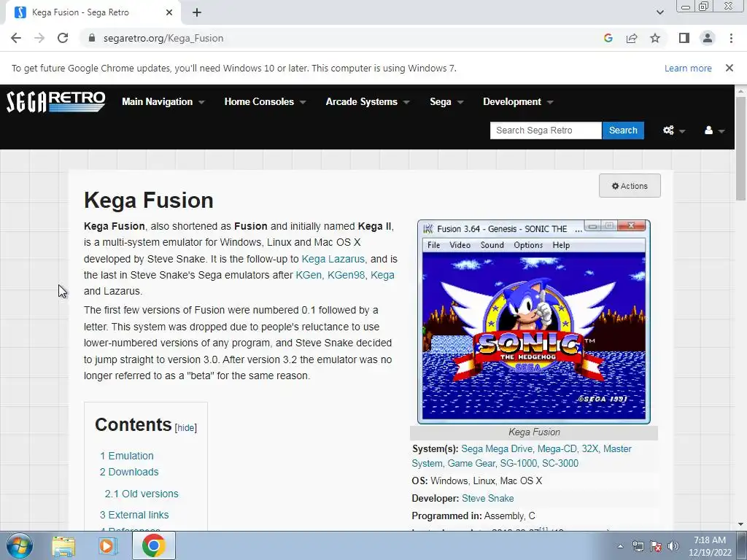747x560 pixels.
Task: Open the SC-3000 link
Action: pos(560,463)
